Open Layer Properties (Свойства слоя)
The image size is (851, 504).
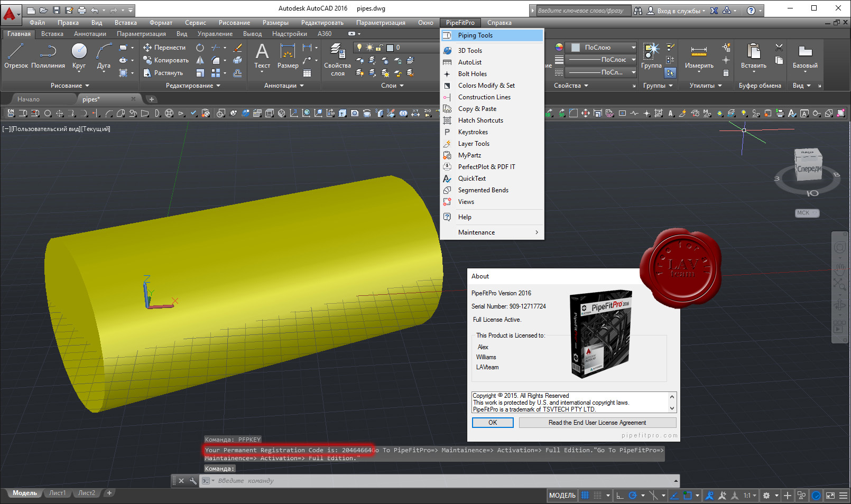pos(337,60)
